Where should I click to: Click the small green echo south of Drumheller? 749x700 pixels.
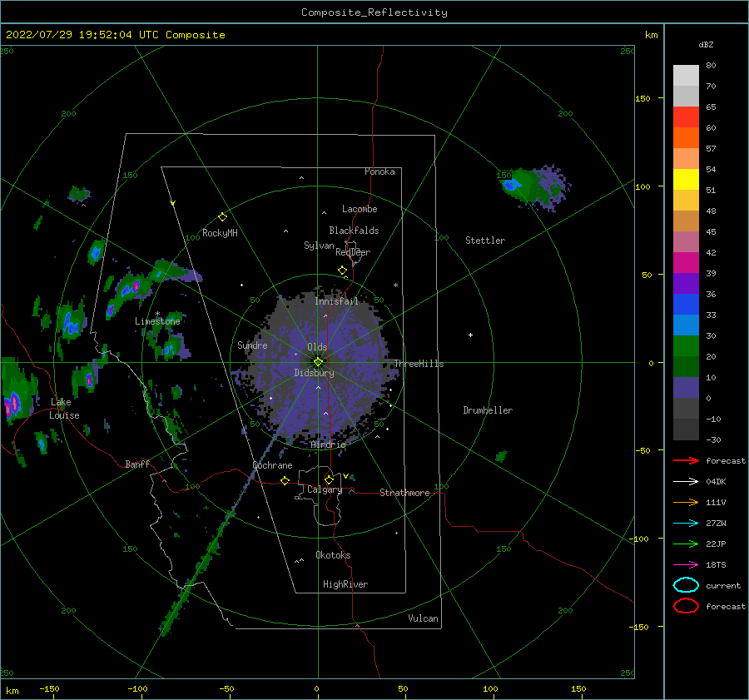(x=501, y=456)
